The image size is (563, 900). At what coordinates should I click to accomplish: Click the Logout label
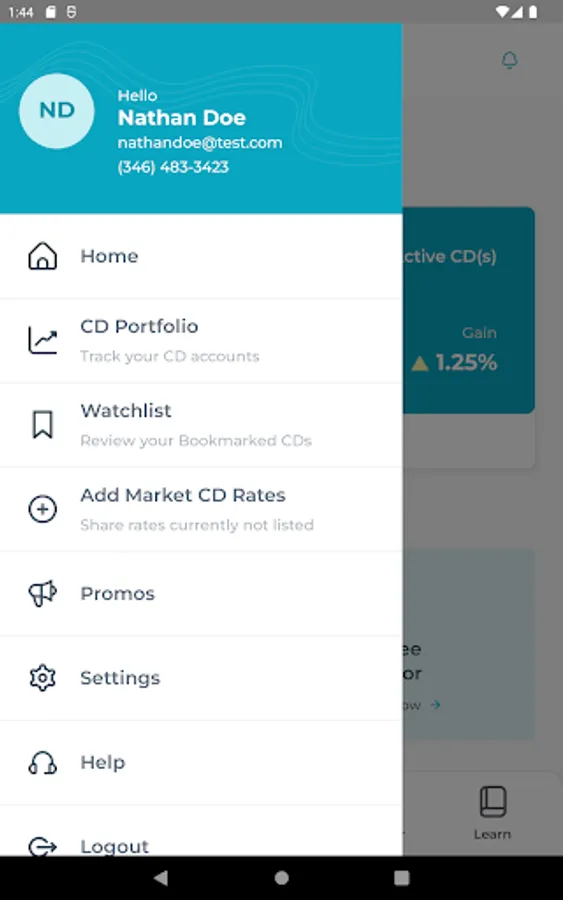pyautogui.click(x=114, y=847)
